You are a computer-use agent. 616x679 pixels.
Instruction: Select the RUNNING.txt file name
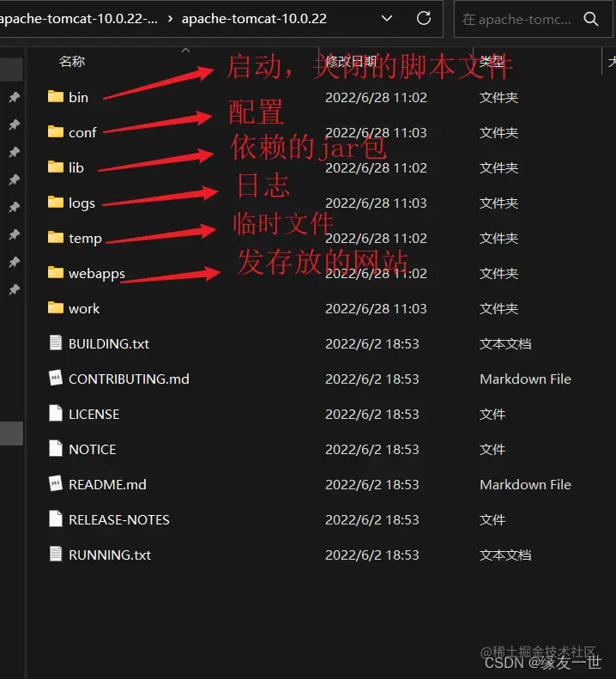(110, 555)
